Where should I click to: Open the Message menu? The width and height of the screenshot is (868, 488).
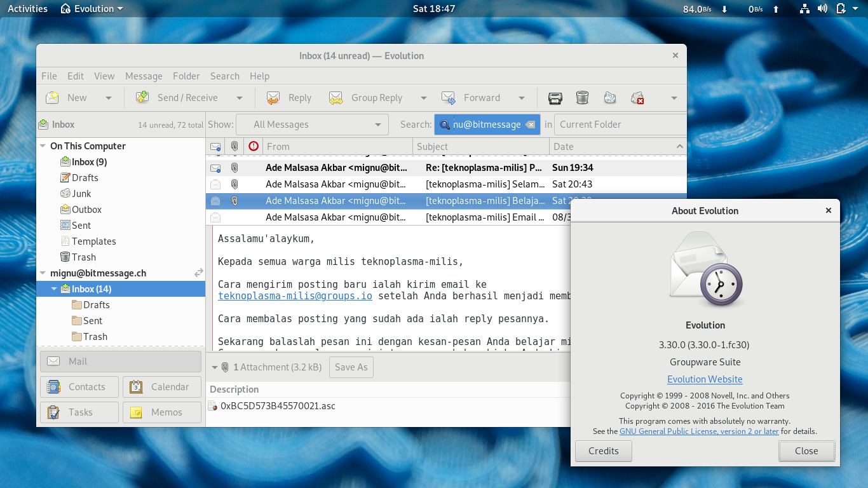click(144, 76)
